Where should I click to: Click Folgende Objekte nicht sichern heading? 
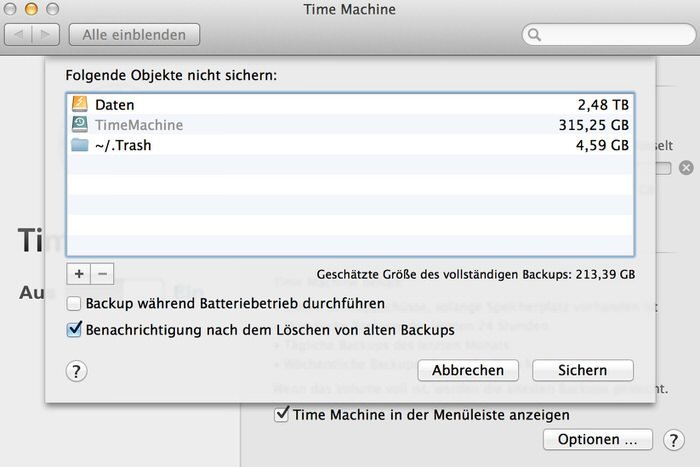pos(171,75)
